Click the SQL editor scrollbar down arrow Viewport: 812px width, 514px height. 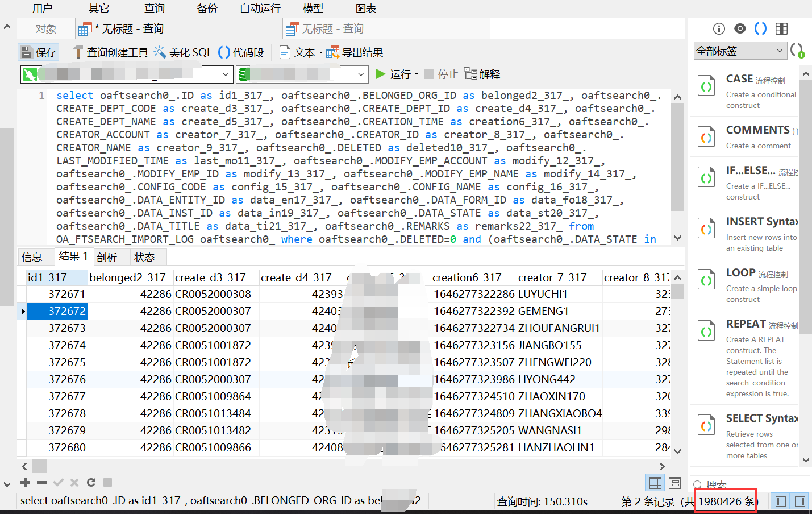click(677, 238)
